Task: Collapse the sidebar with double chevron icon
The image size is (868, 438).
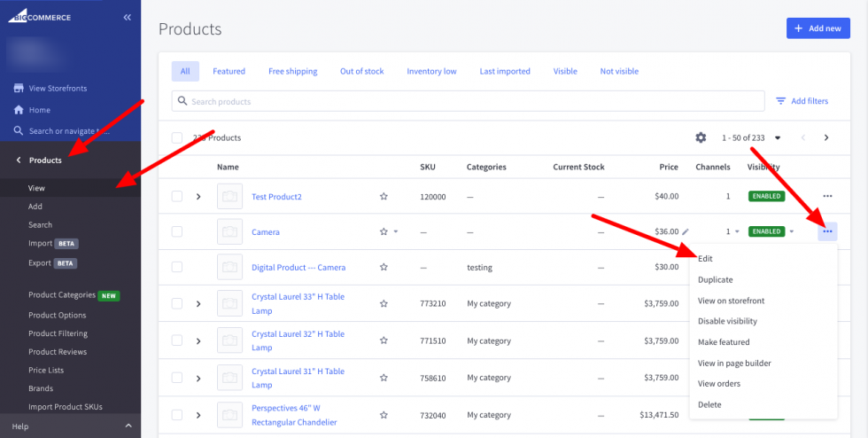Action: pos(127,17)
